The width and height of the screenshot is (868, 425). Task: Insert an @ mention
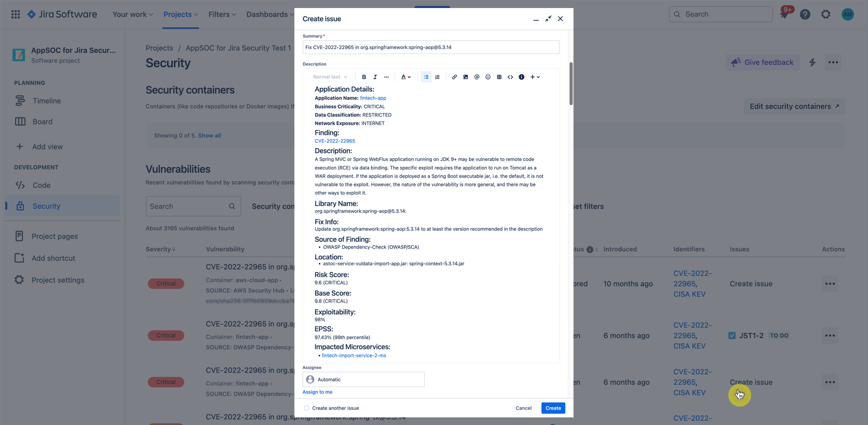[x=477, y=77]
